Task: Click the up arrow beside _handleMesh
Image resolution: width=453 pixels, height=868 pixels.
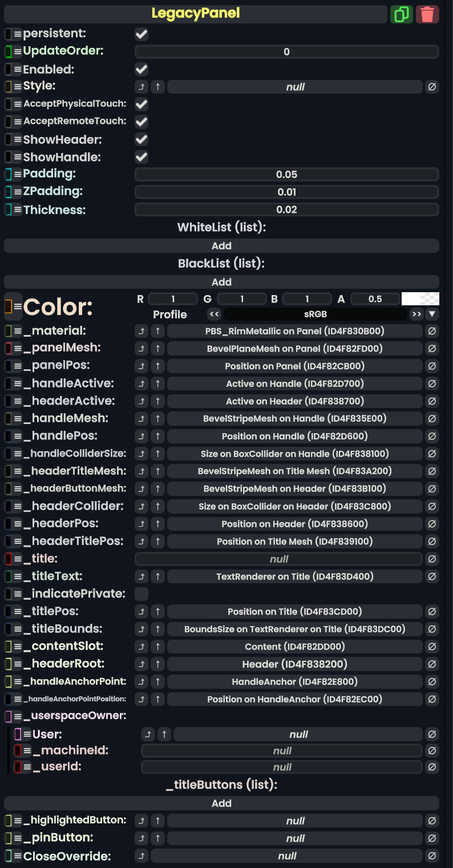Action: (158, 419)
